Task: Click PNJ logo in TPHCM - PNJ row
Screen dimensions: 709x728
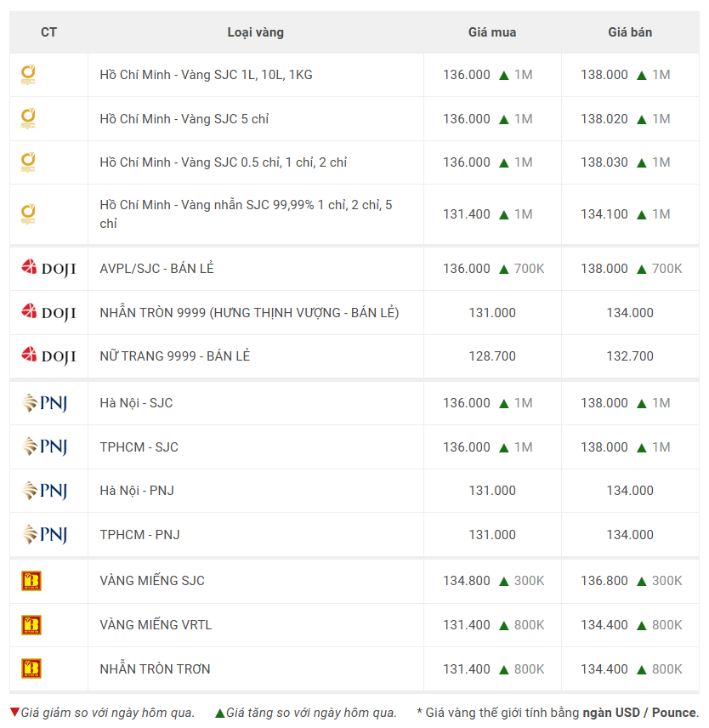Action: tap(44, 535)
